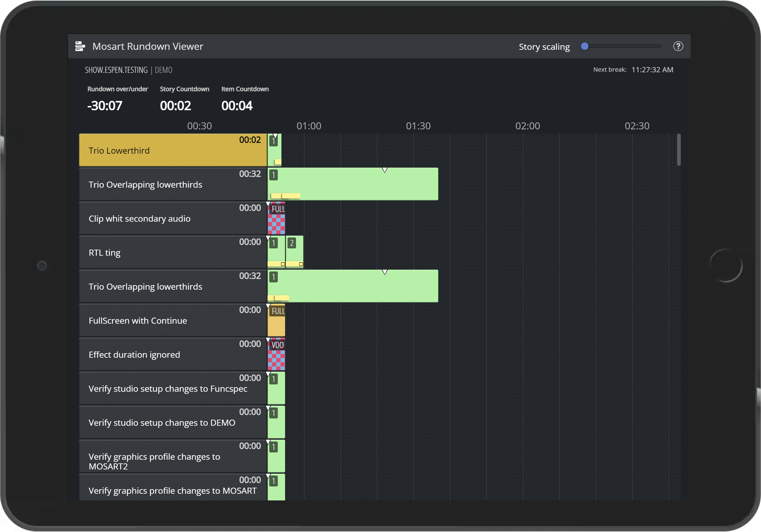
Task: Select item badge 2 in RTL ting
Action: (291, 243)
